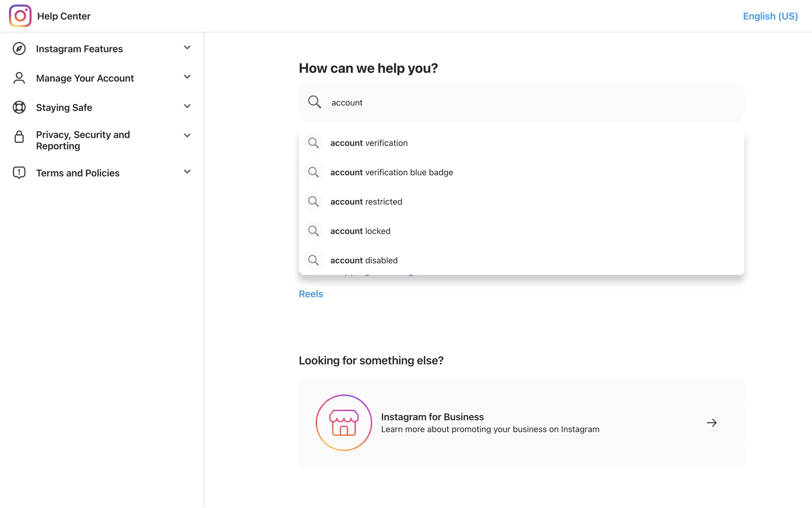The height and width of the screenshot is (508, 812).
Task: Click the compass icon beside Instagram Features
Action: tap(19, 49)
